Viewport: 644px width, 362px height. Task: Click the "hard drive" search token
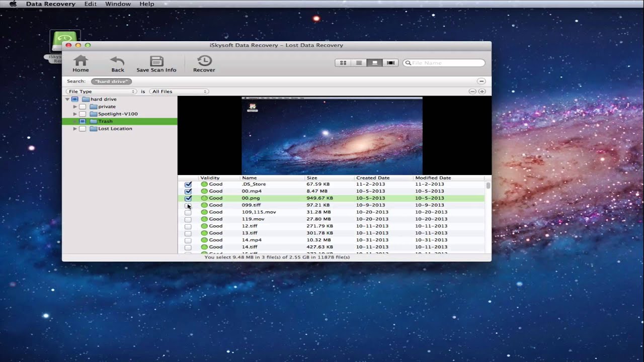[x=111, y=81]
